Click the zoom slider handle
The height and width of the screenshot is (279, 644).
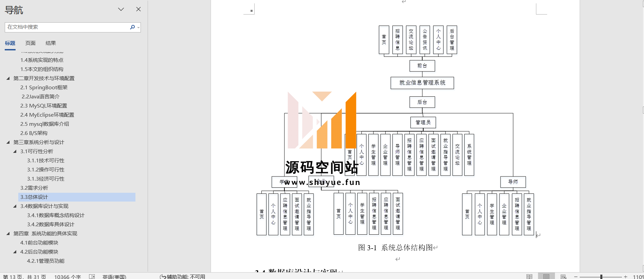point(601,277)
